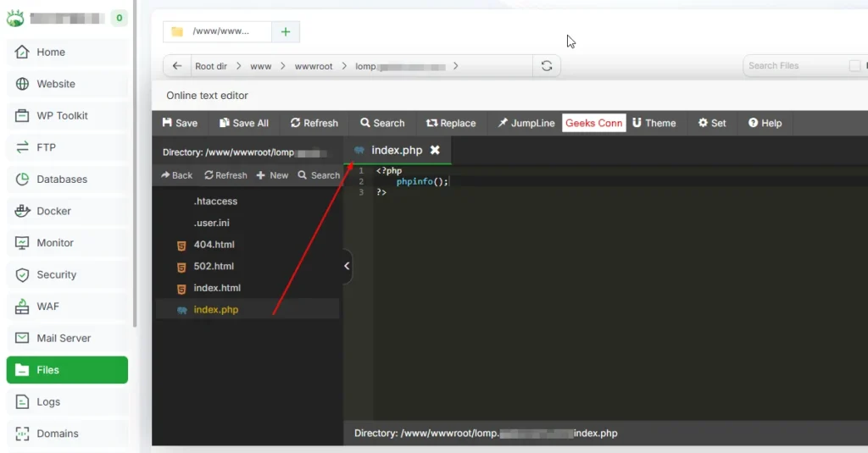Screen dimensions: 868x453
Task: Click the Security shield icon
Action: click(x=22, y=274)
